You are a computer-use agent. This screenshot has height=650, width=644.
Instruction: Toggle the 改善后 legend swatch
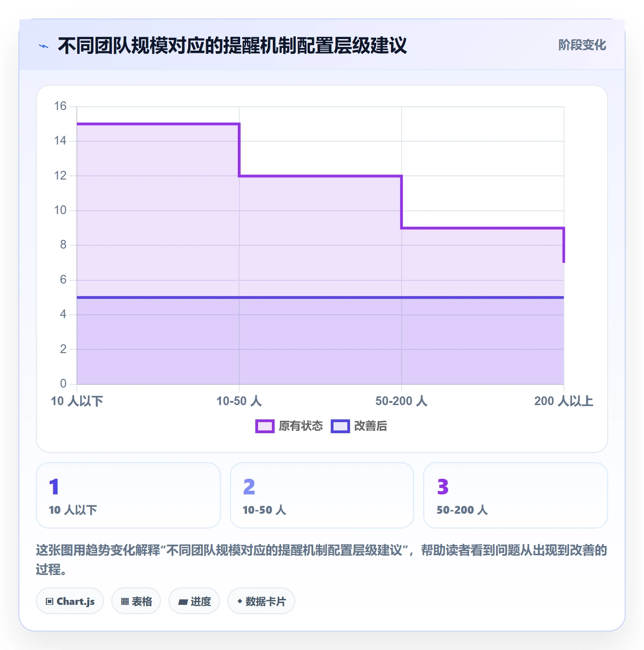340,426
